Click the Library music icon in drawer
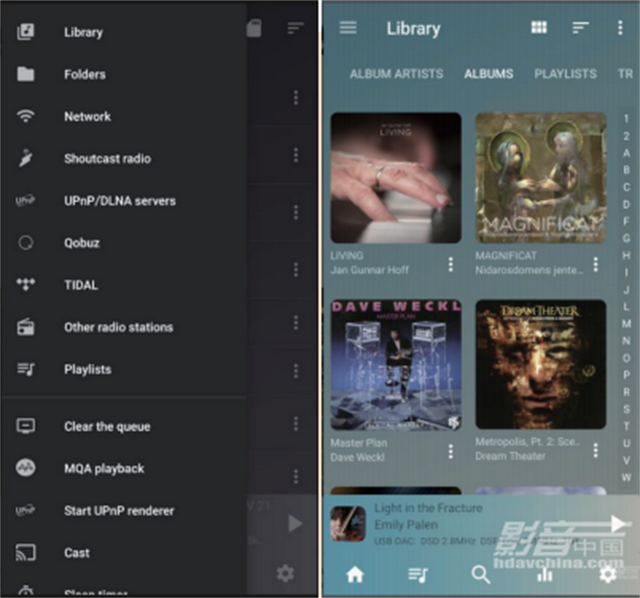Screen dimensions: 640x598 [x=26, y=32]
